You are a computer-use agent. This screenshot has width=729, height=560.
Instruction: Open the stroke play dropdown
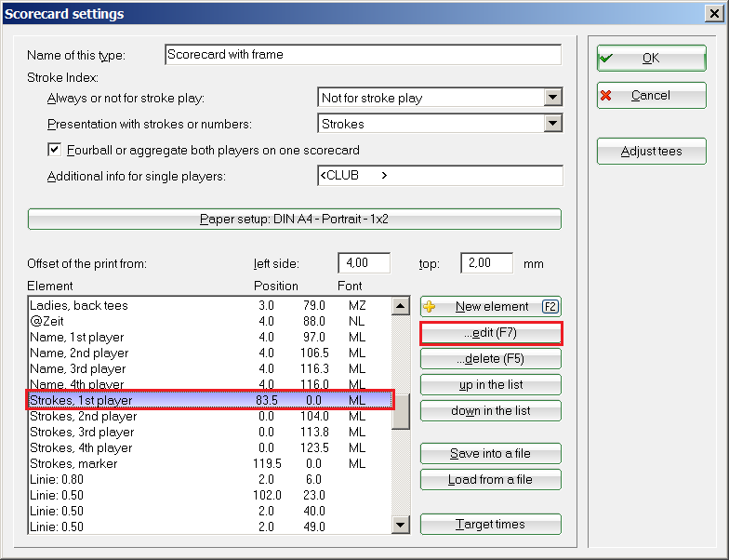point(553,98)
